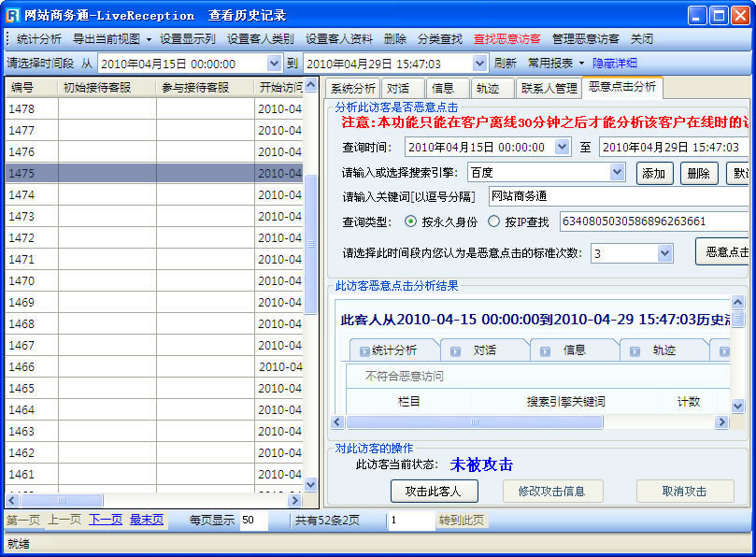Click the visitor list's scroll up arrow

click(311, 85)
